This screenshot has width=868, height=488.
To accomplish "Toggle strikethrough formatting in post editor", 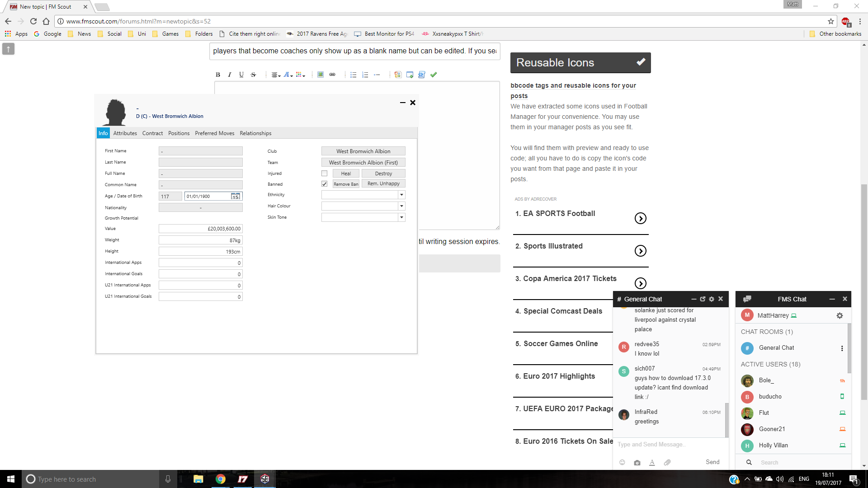I will click(253, 75).
